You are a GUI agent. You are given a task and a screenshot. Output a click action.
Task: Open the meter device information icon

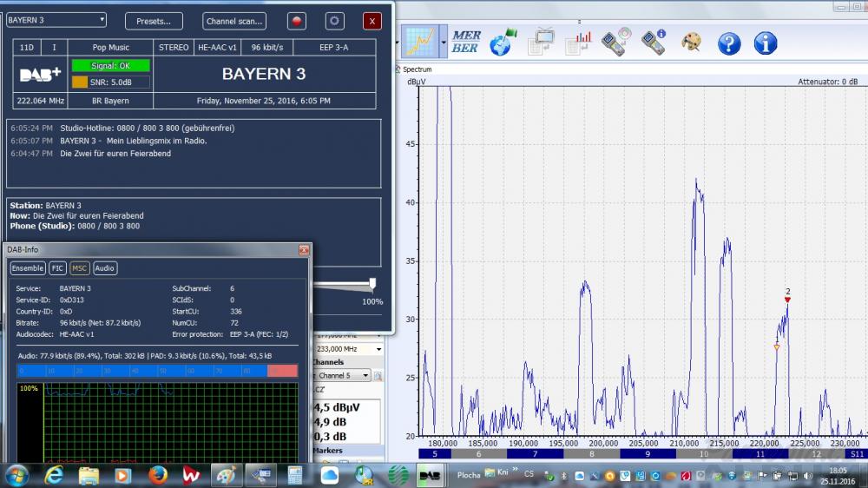click(x=654, y=42)
